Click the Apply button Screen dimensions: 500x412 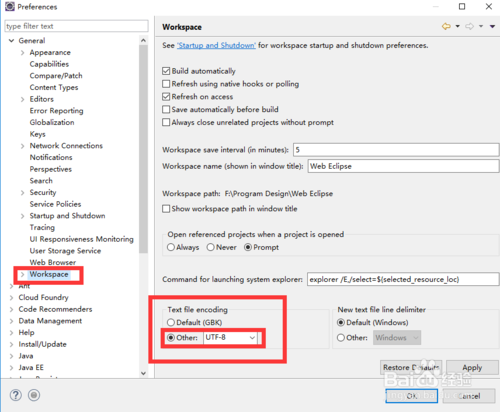point(472,368)
